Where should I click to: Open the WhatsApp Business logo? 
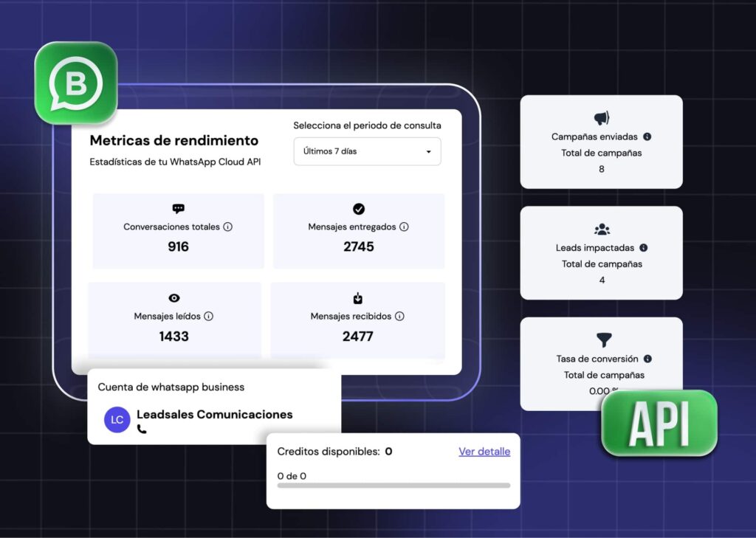pos(75,81)
